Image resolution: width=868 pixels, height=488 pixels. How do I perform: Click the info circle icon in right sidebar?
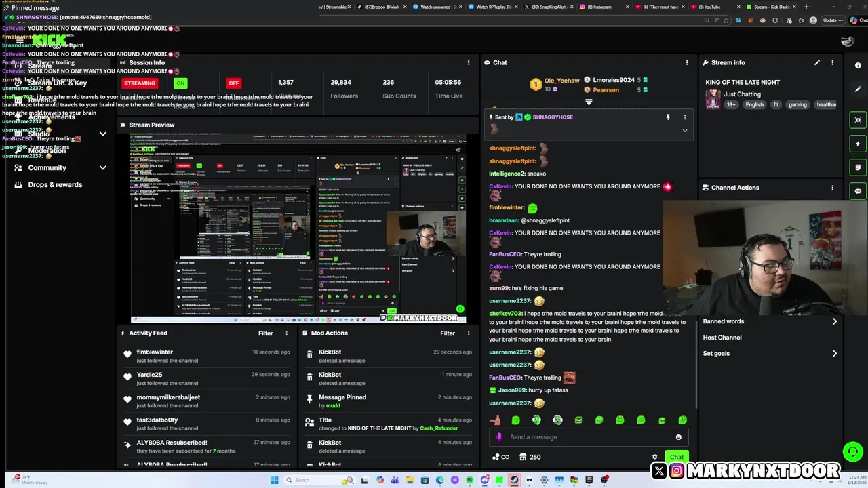(858, 66)
